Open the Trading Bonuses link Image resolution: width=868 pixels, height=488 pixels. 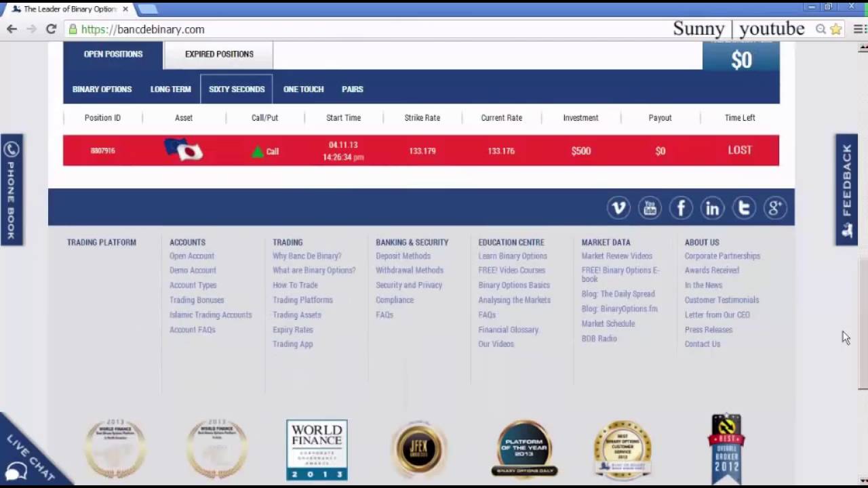click(197, 300)
